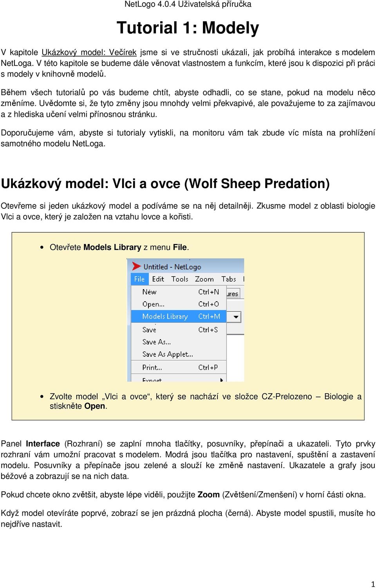376x588 pixels.
Task: Choose Open... from the File menu
Action: pos(179,304)
